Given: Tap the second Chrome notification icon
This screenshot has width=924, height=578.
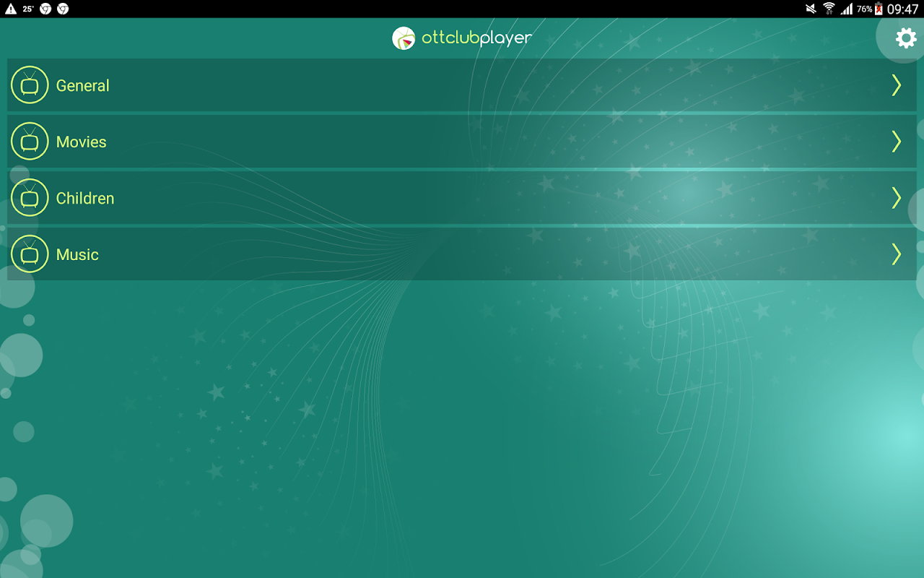Looking at the screenshot, I should pos(63,9).
